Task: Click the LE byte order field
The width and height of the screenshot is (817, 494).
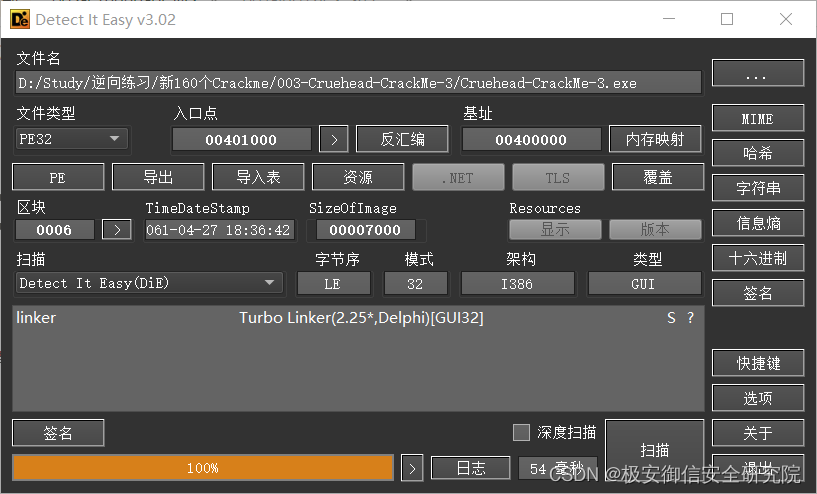Action: coord(333,284)
